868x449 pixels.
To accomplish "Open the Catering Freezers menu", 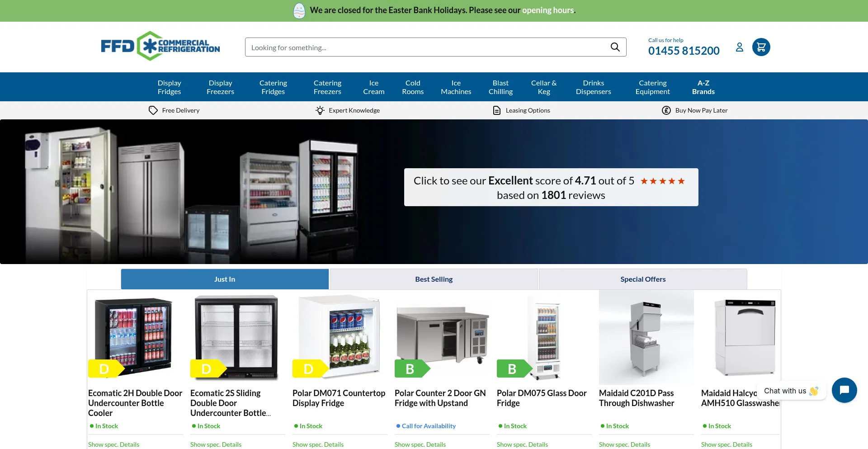I will pyautogui.click(x=327, y=87).
